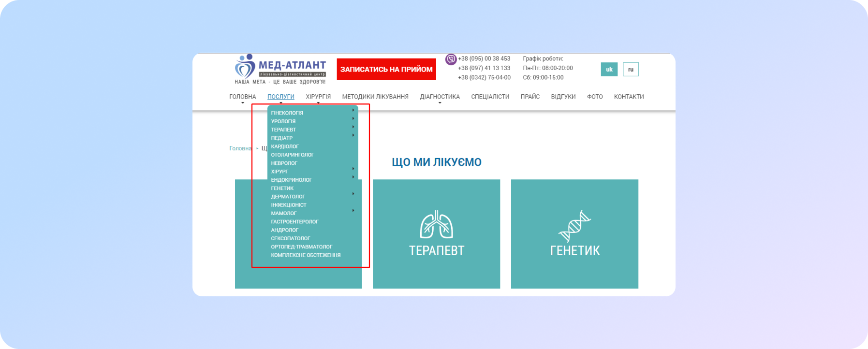This screenshot has height=349, width=868.
Task: Select Гінекологія in the services dropdown
Action: (287, 113)
